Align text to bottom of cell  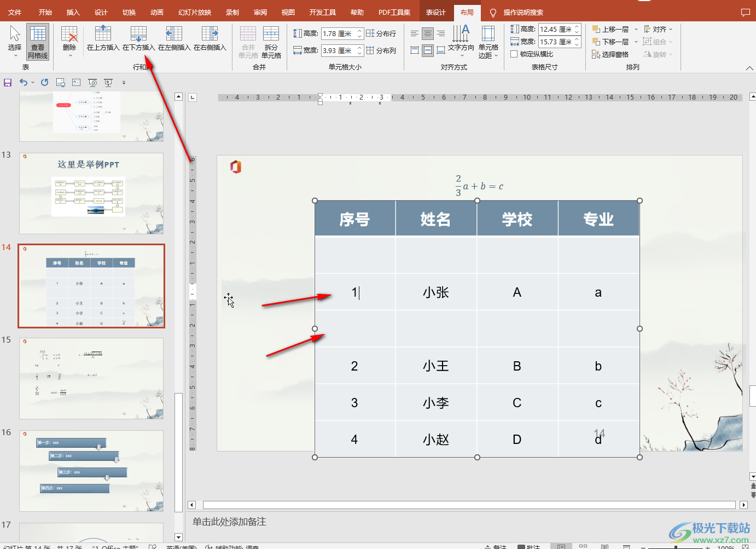point(441,50)
